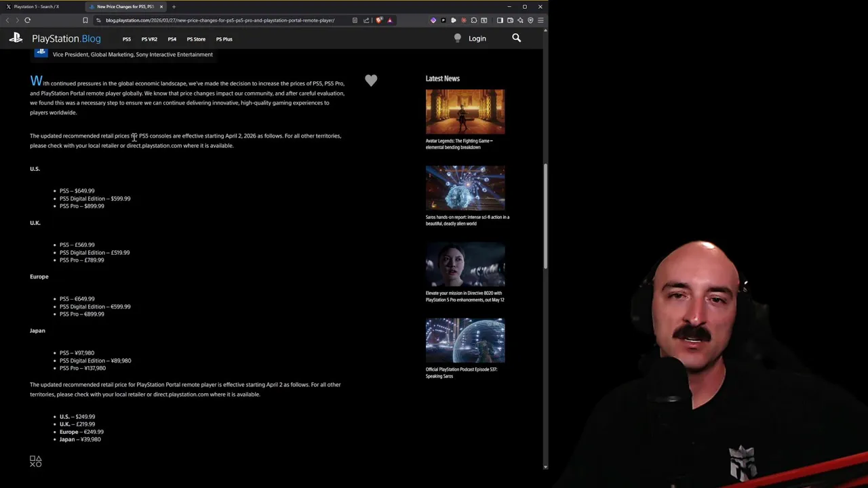The image size is (868, 488).
Task: Open reader mode icon in address bar
Action: (355, 20)
